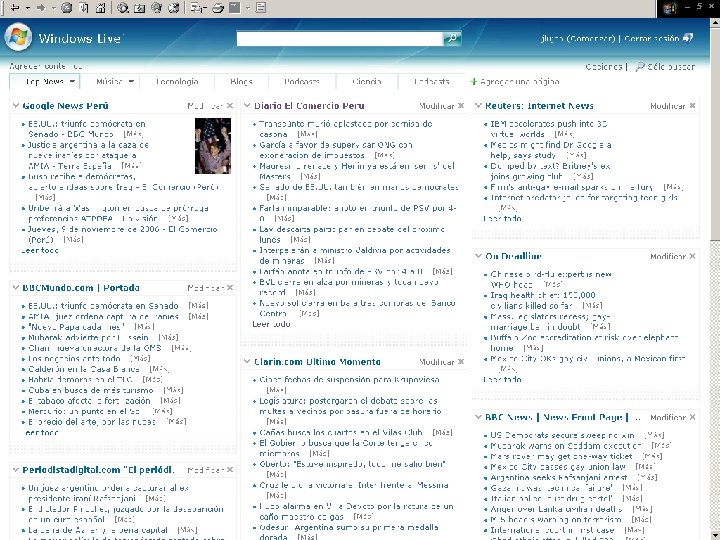Click the Windows Live logo orb
The image size is (720, 540).
coord(18,37)
